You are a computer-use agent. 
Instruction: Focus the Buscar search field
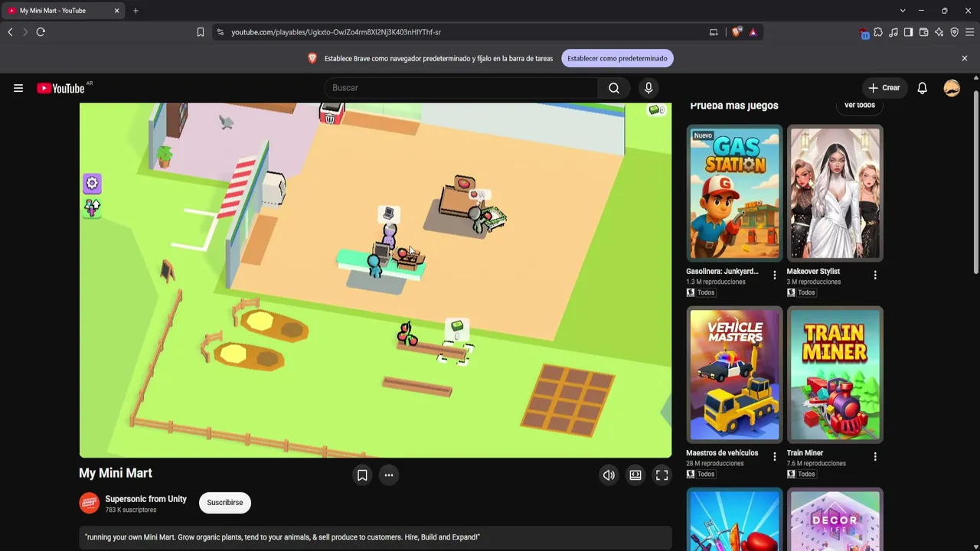point(462,88)
